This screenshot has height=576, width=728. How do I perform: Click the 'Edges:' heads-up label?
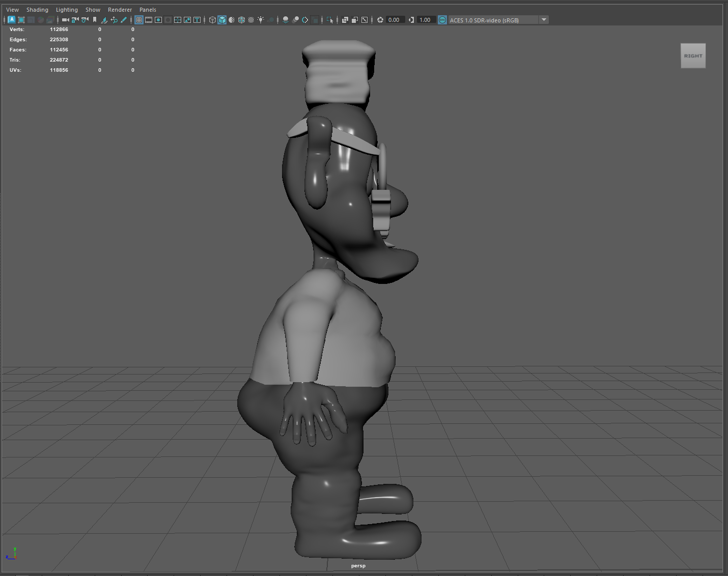pos(18,40)
